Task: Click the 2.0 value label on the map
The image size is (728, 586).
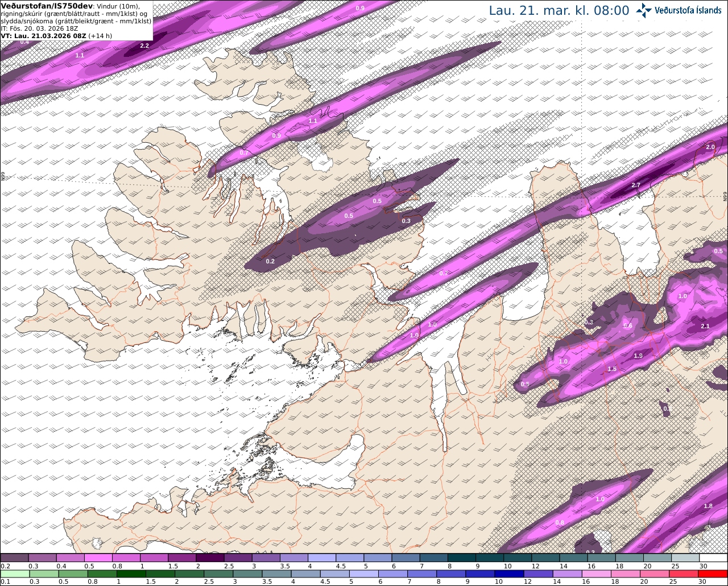Action: (710, 147)
